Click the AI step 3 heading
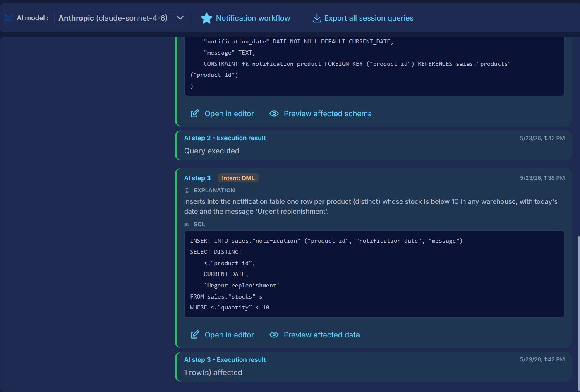Image resolution: width=580 pixels, height=392 pixels. (197, 178)
